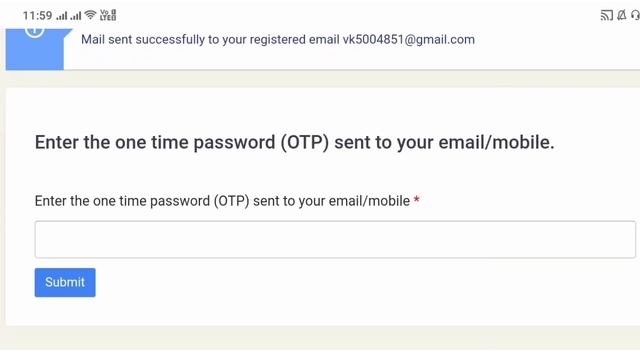This screenshot has height=360, width=640.
Task: Click the bold OTP heading text
Action: [295, 142]
